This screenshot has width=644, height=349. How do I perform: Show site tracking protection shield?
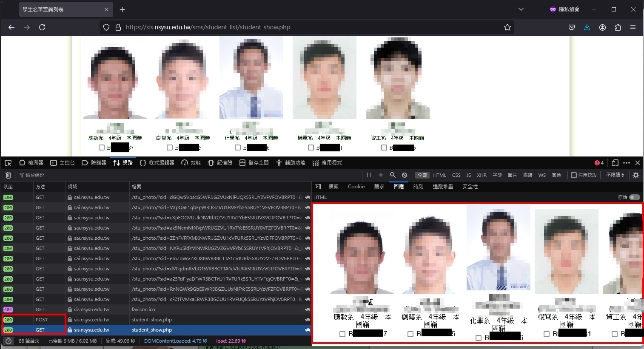[107, 27]
